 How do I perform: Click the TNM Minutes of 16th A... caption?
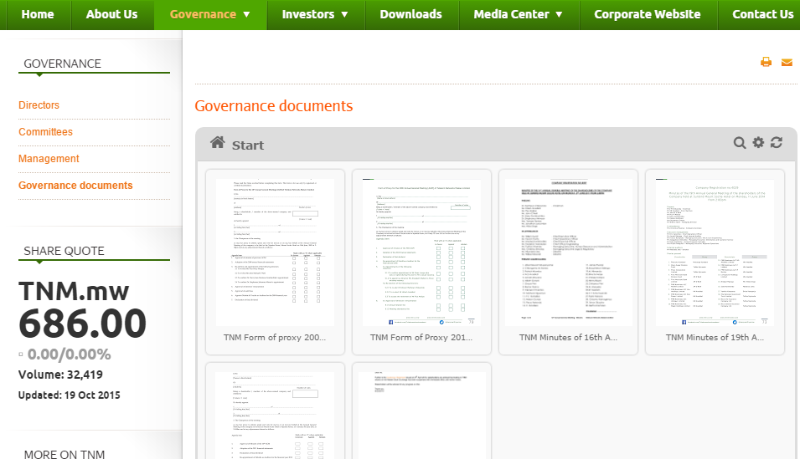pos(568,337)
